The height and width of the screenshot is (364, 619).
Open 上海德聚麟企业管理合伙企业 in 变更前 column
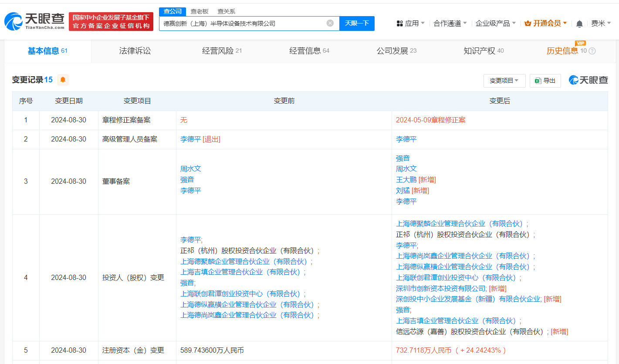click(x=246, y=261)
